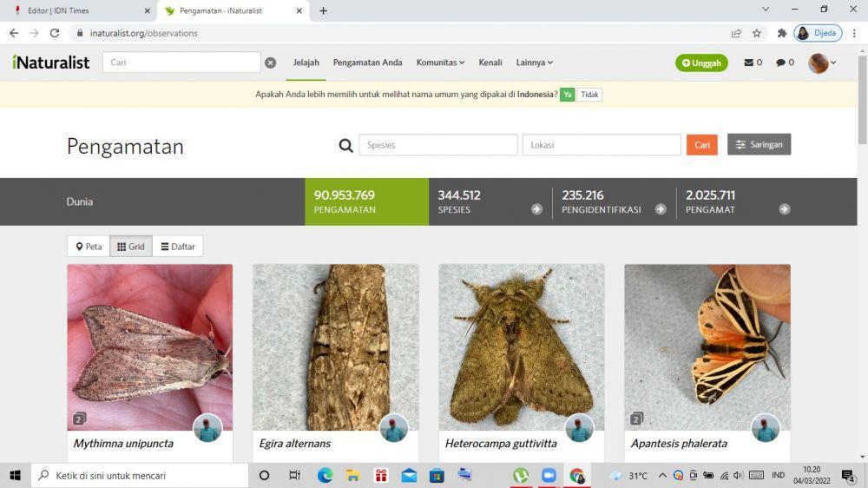Viewport: 868px width, 488px height.
Task: Open the Chrome three-dot menu
Action: (855, 33)
